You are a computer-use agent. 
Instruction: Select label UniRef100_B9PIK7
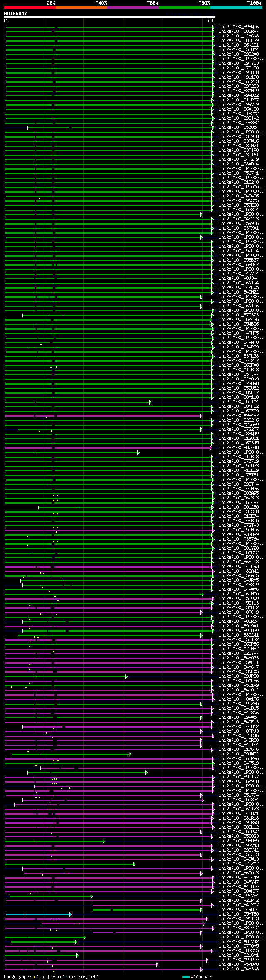(239, 777)
